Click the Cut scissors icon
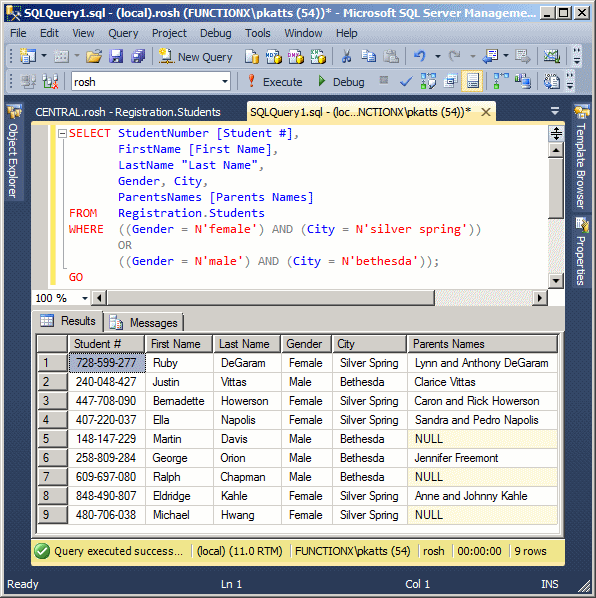This screenshot has width=596, height=598. (346, 57)
